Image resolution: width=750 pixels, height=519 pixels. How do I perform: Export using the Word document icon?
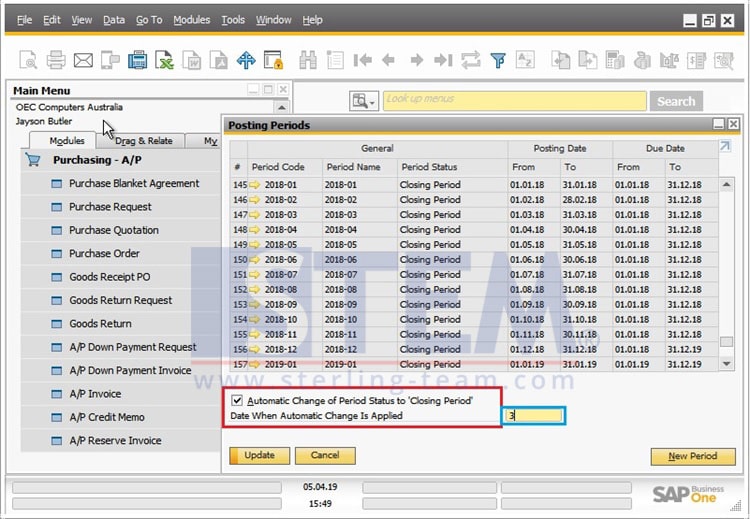click(192, 60)
